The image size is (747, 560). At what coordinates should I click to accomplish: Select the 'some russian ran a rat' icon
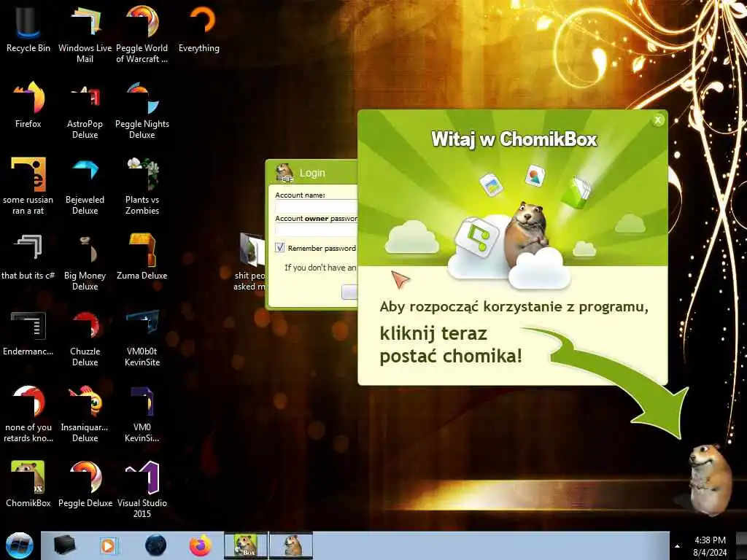point(28,186)
